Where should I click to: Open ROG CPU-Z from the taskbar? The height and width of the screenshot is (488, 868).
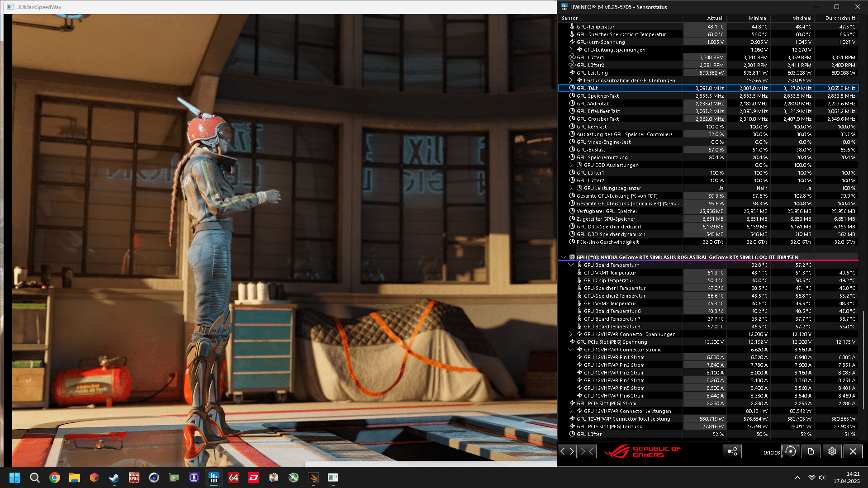click(x=134, y=478)
